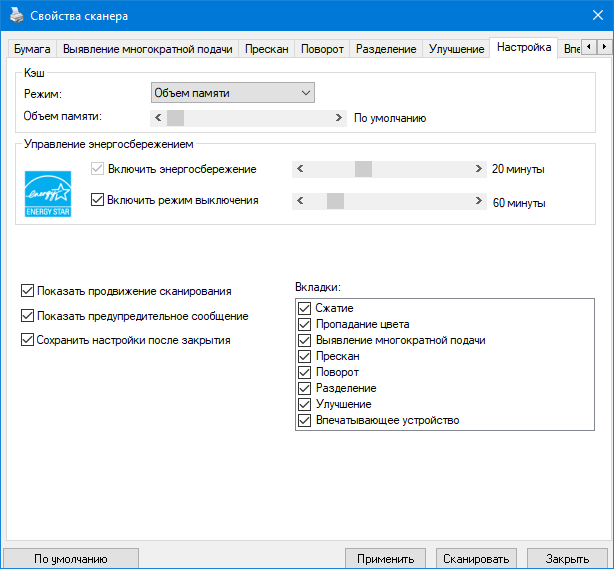Toggle Включить режим выключения checkbox
Image resolution: width=614 pixels, height=569 pixels.
click(x=97, y=200)
